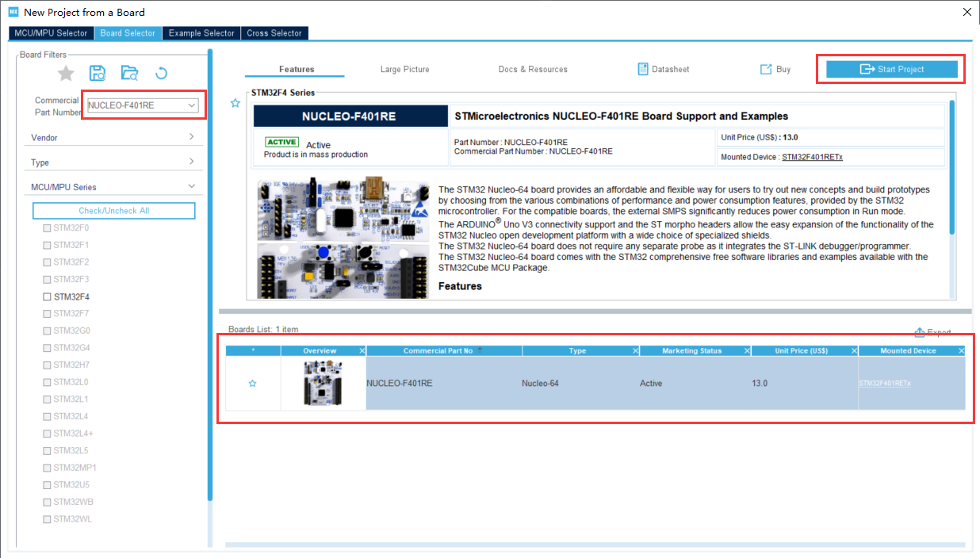The height and width of the screenshot is (558, 980).
Task: Toggle the STM32F0 checkbox
Action: [47, 227]
